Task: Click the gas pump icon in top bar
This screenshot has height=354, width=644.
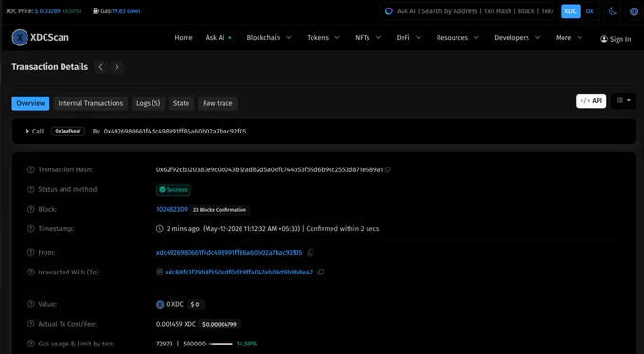Action: (96, 11)
